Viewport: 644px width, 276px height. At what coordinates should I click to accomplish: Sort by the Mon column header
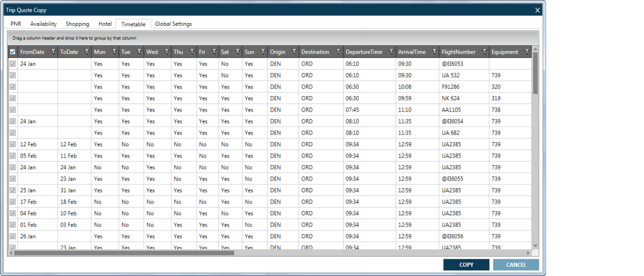click(100, 52)
